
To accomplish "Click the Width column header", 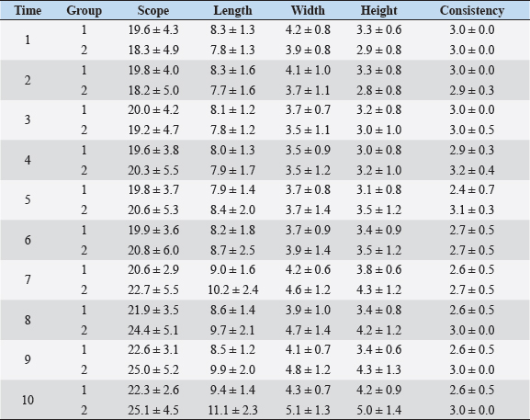I will coord(308,10).
